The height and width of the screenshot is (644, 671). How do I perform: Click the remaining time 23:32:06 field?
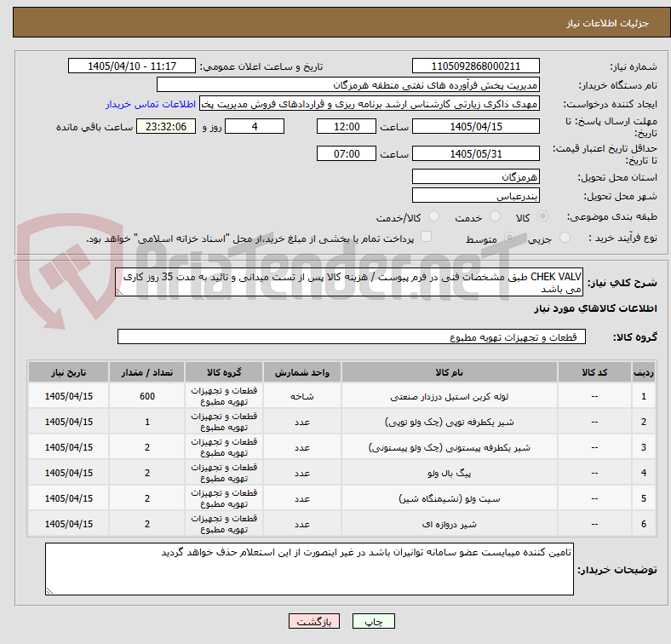click(x=166, y=126)
